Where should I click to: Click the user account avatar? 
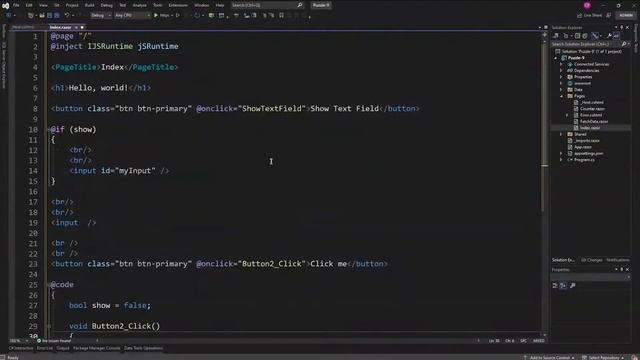[587, 5]
